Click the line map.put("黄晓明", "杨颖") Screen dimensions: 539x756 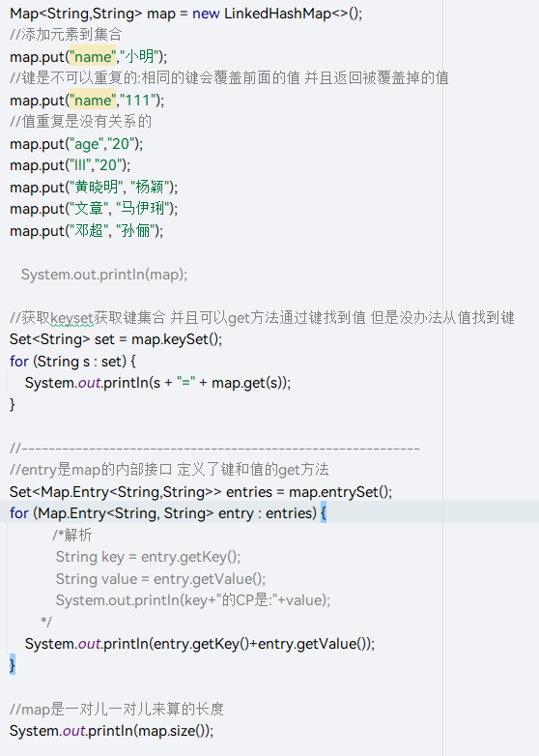(94, 188)
